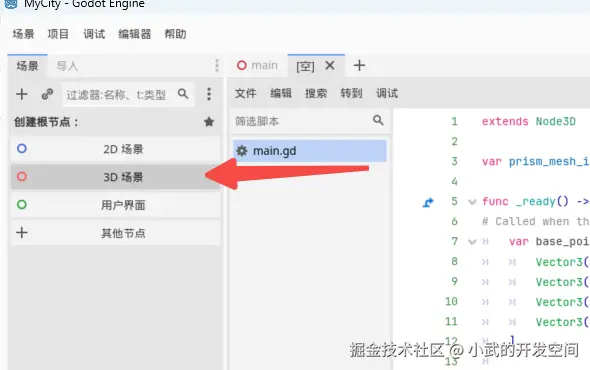
Task: Click the gear icon next to main.gd
Action: tap(242, 151)
